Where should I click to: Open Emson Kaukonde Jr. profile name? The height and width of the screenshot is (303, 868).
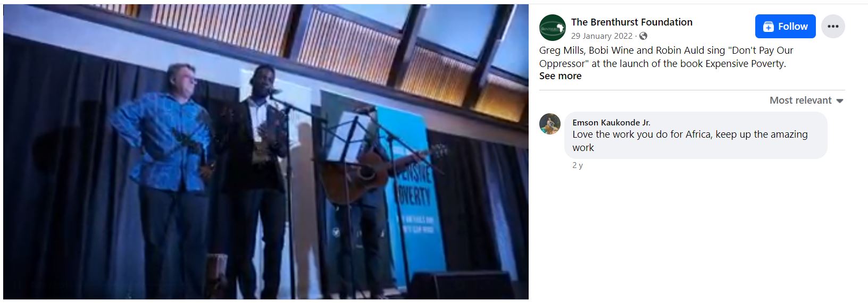point(611,123)
